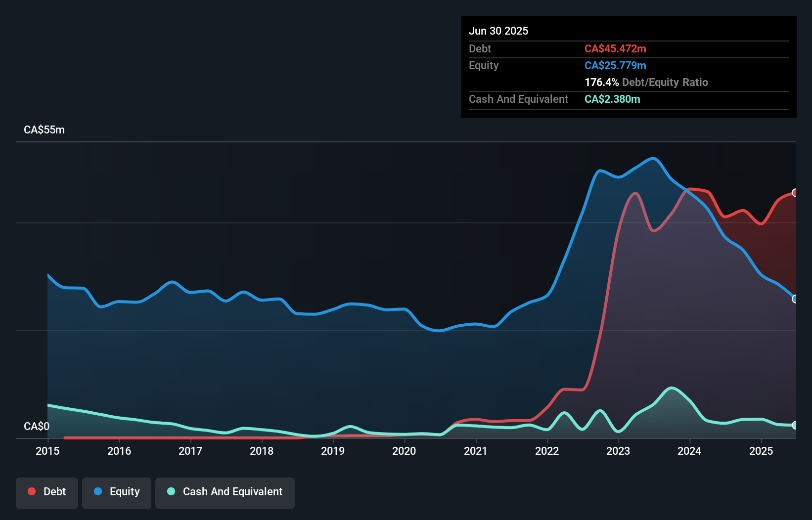This screenshot has width=812, height=520.
Task: Click the CA$45.472m Debt value
Action: coord(615,48)
